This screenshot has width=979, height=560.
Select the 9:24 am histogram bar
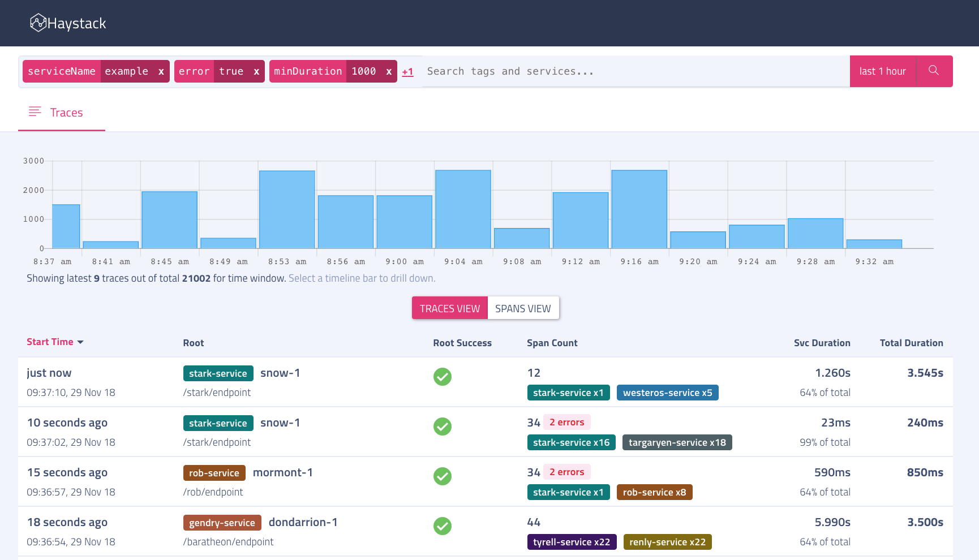pos(757,236)
